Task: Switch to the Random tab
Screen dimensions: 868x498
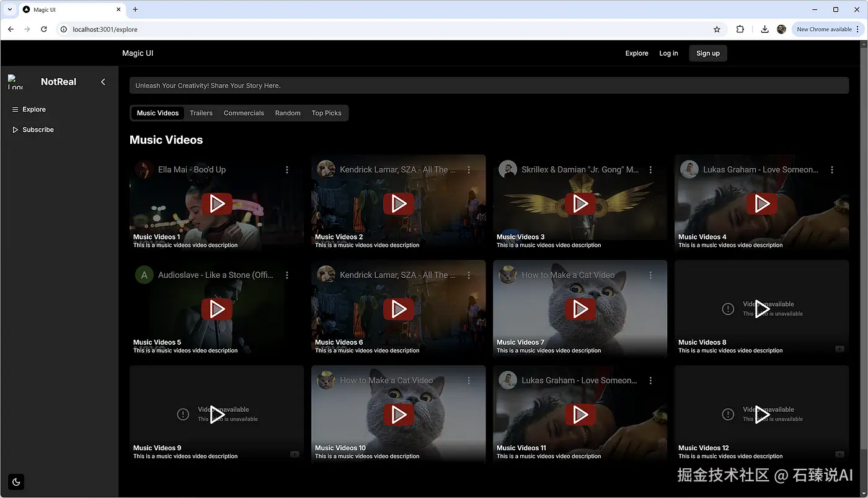Action: pos(288,113)
